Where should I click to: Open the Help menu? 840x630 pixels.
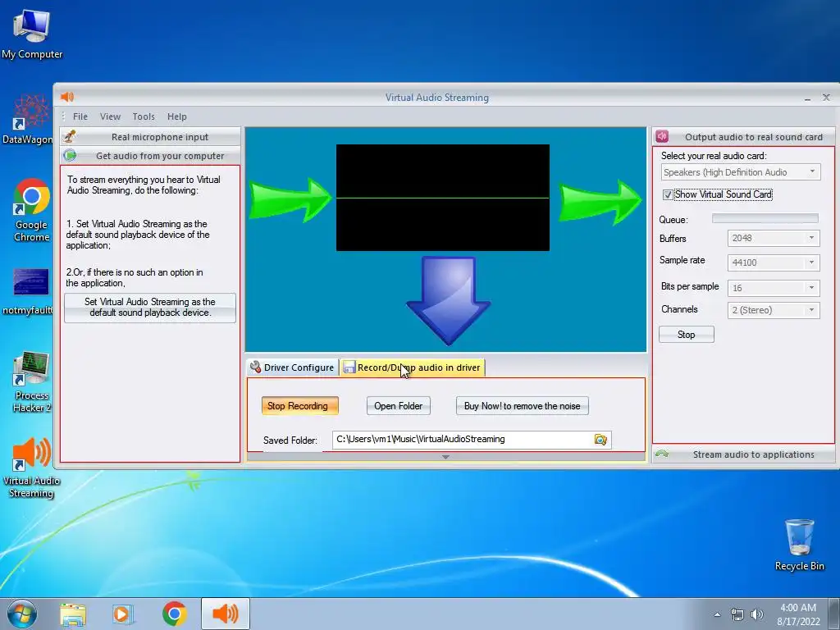tap(177, 116)
